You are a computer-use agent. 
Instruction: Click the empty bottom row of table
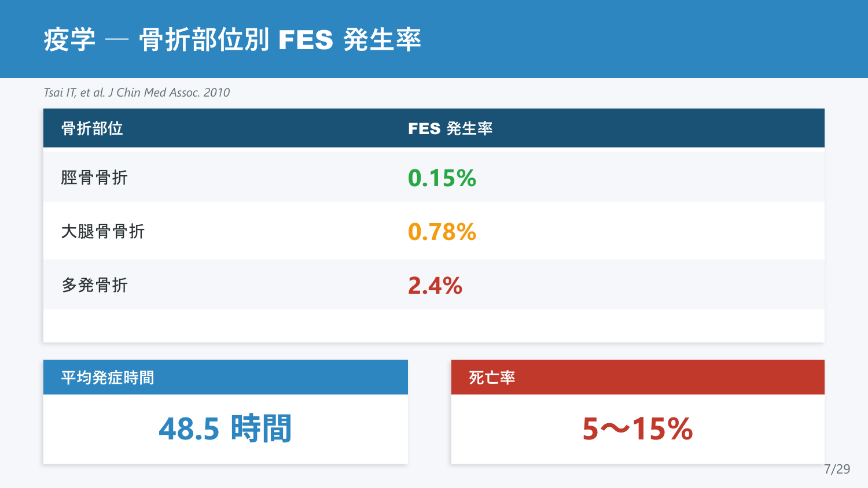coord(434,326)
